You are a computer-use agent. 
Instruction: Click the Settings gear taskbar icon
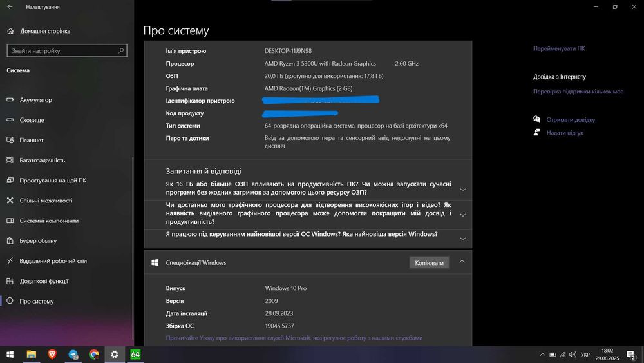[x=115, y=355]
